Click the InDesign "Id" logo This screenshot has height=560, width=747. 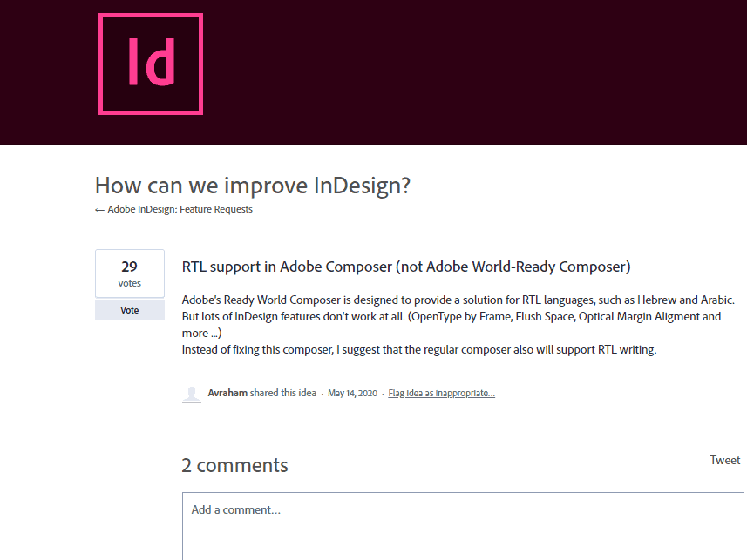[151, 64]
